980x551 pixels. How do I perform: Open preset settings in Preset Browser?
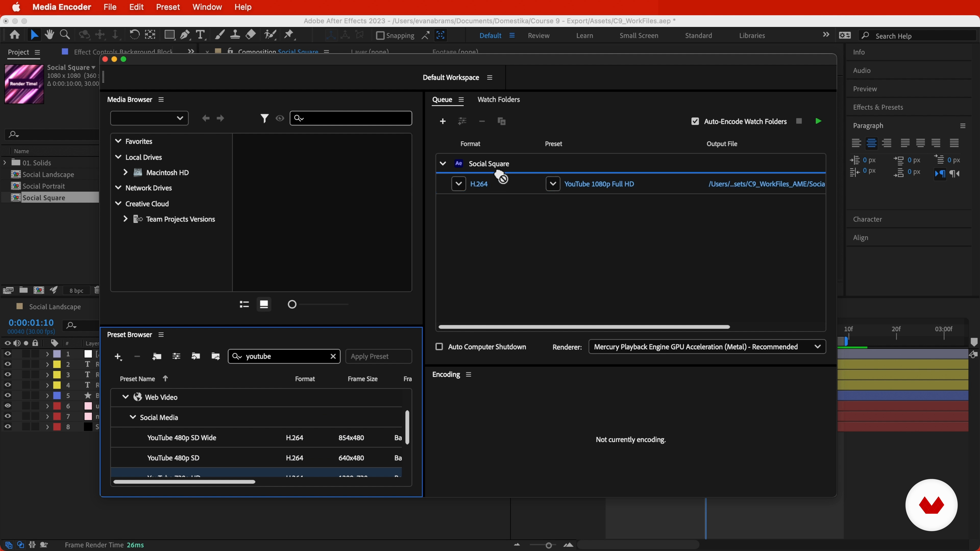pos(176,356)
